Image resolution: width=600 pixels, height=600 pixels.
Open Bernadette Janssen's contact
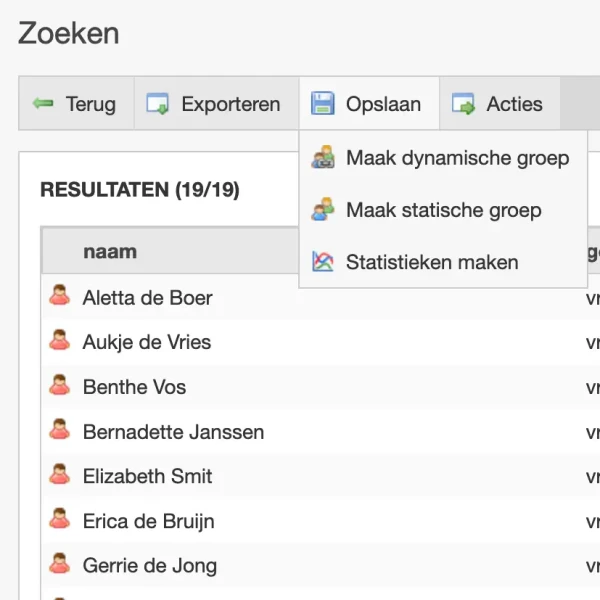(x=173, y=432)
